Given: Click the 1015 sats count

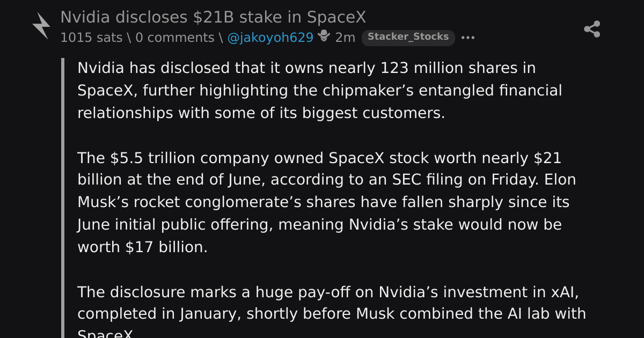Looking at the screenshot, I should 91,38.
